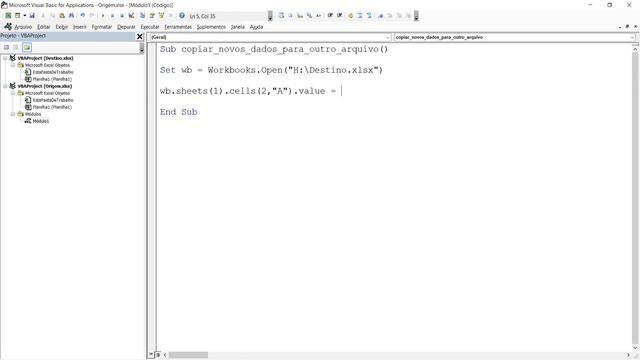640x360 pixels.
Task: Click the Help question mark icon
Action: [x=182, y=16]
